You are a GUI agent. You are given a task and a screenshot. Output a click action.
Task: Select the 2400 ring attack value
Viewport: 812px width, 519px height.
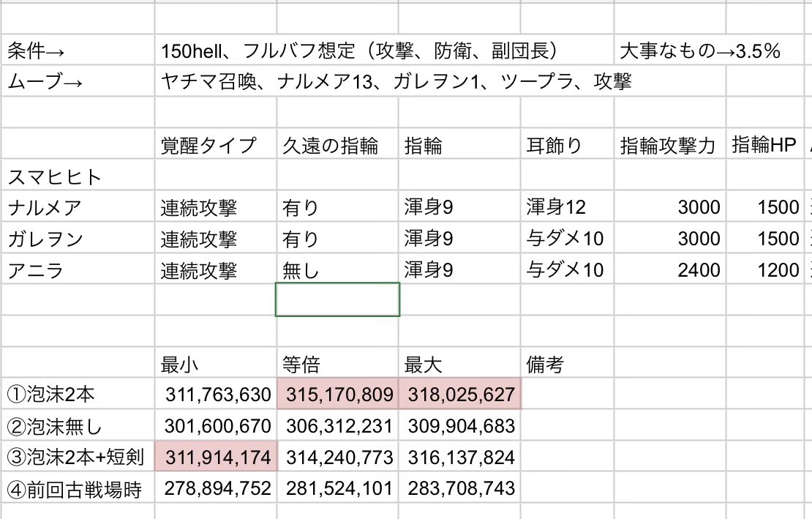tap(699, 270)
